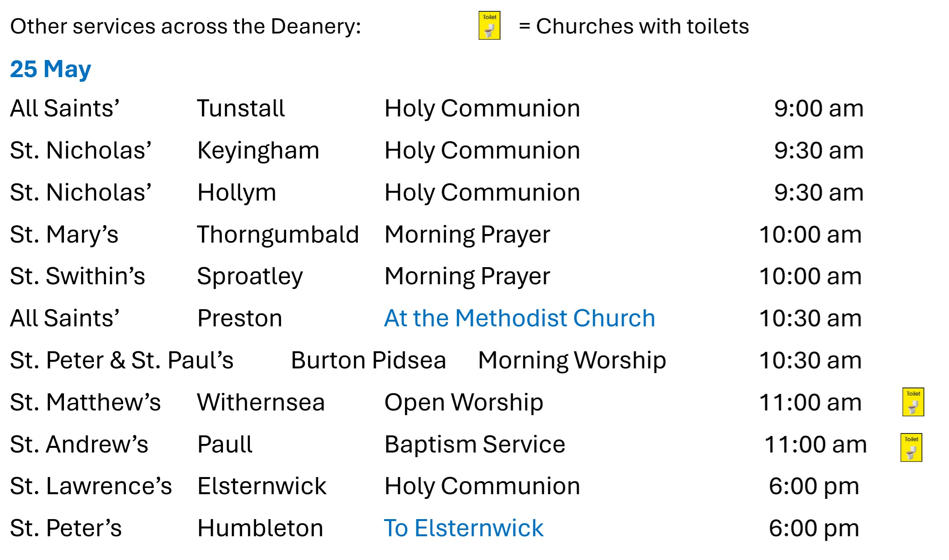Click the toilet icon in the legend
The height and width of the screenshot is (560, 949).
[x=490, y=26]
